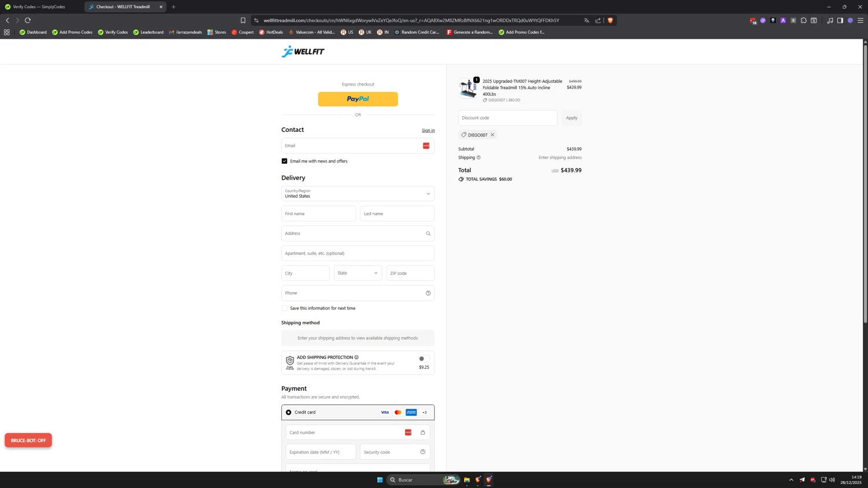The height and width of the screenshot is (488, 868).
Task: Turn on the BRUCE-BOT: OFF button
Action: click(x=28, y=441)
